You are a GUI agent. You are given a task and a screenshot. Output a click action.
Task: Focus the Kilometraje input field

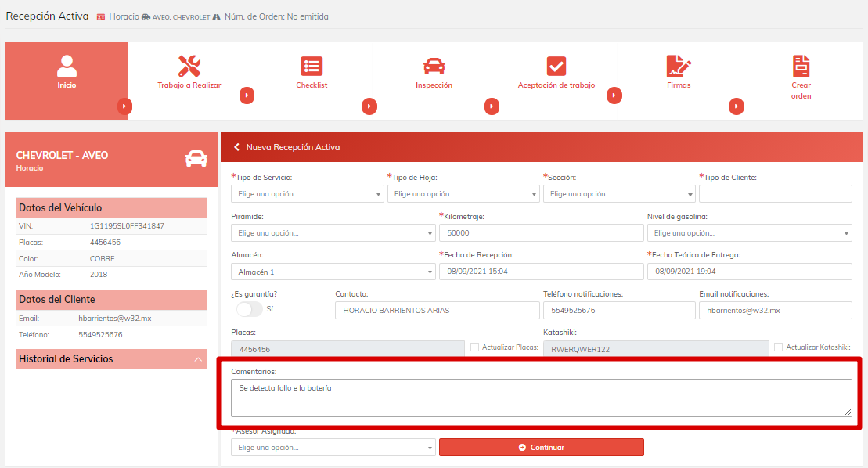[541, 232]
